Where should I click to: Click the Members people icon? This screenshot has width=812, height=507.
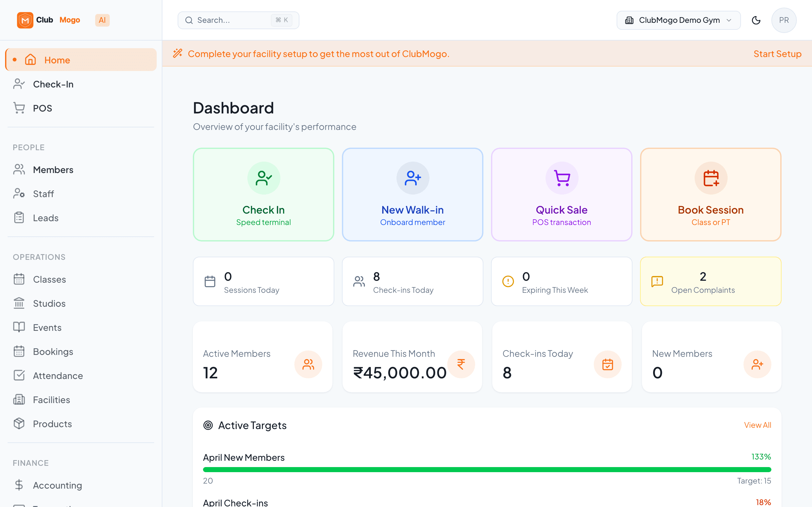pos(19,169)
